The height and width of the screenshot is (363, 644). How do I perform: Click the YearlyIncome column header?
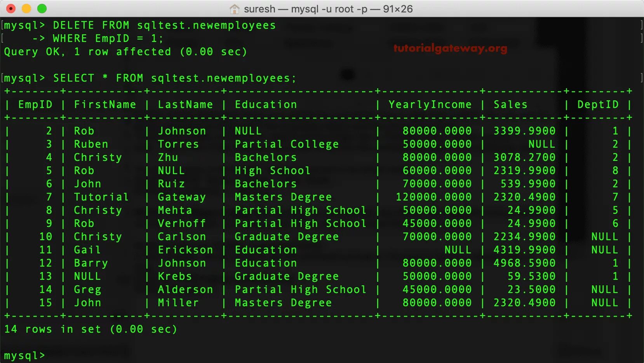(430, 105)
